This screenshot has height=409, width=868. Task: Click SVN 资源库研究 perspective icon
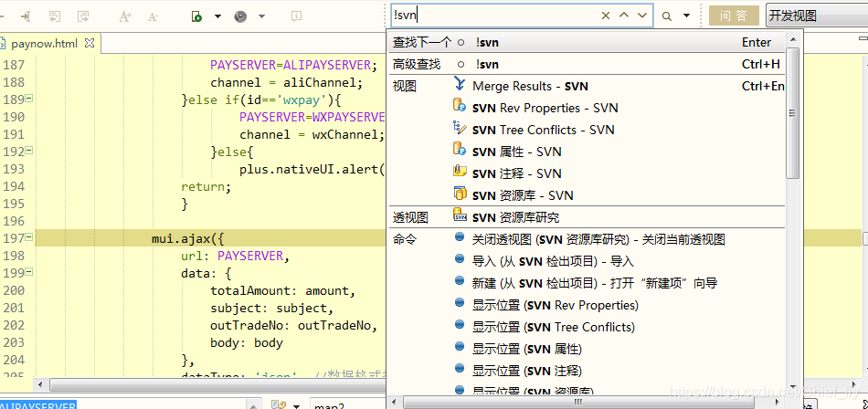click(x=460, y=215)
